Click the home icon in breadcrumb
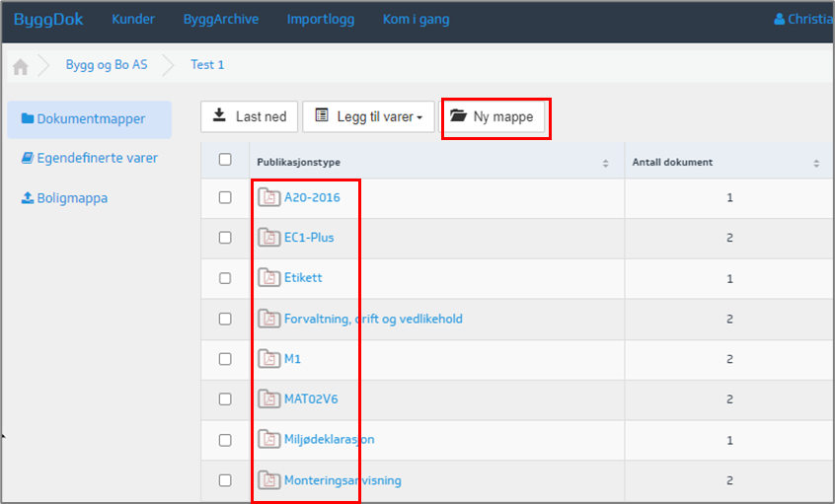The width and height of the screenshot is (835, 504). 20,67
